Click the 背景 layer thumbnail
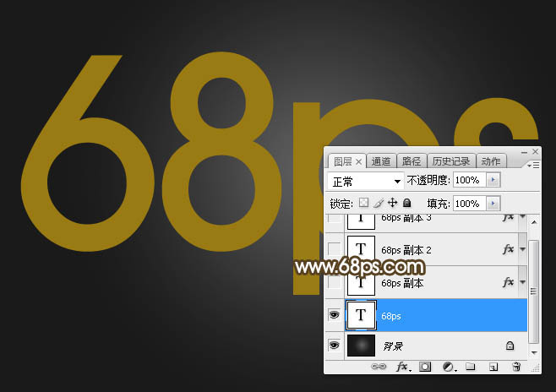 coord(361,346)
